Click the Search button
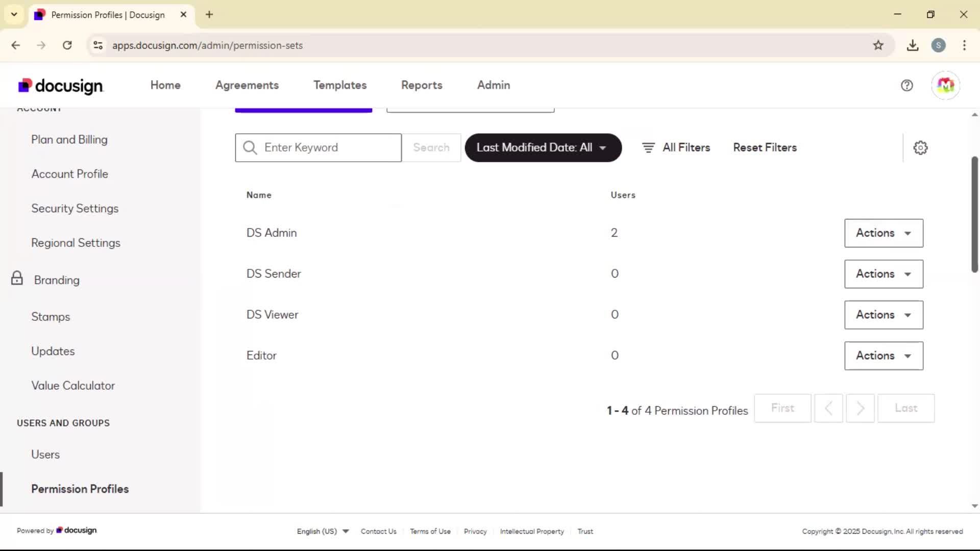 tap(431, 148)
